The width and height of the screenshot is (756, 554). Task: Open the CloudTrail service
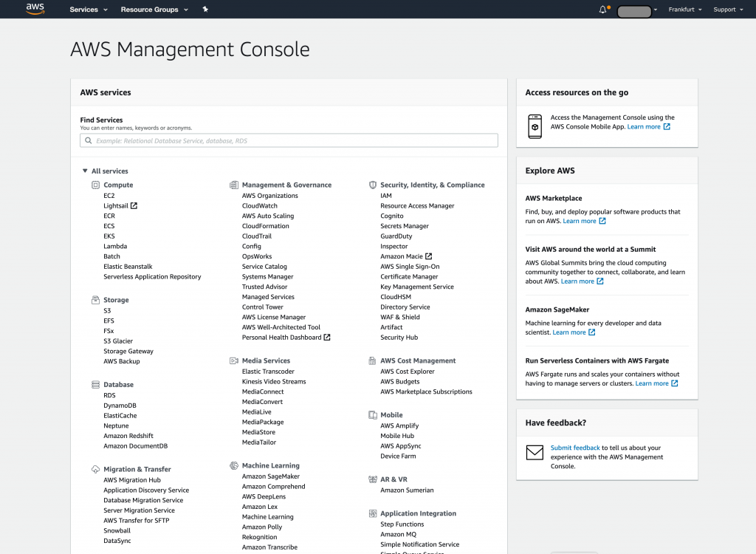(x=257, y=236)
